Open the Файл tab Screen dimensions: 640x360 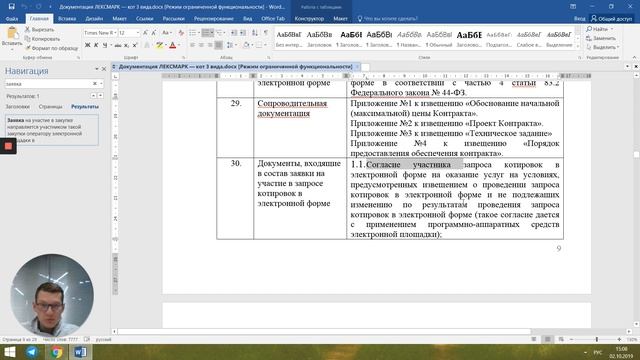(12, 19)
